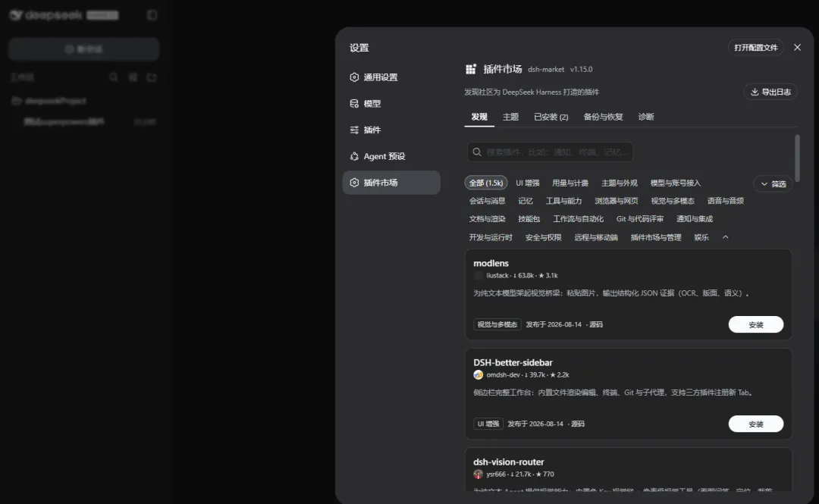819x504 pixels.
Task: Switch to the 主题 tab
Action: coord(510,117)
